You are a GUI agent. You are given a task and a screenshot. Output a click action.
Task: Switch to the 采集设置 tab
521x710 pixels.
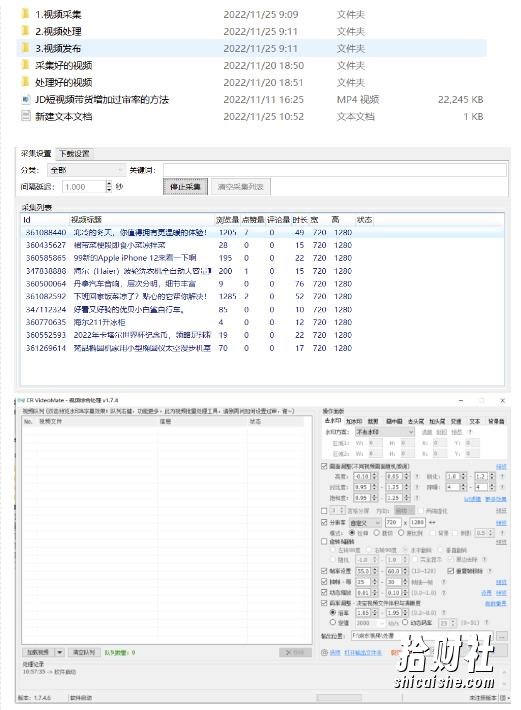[36, 154]
